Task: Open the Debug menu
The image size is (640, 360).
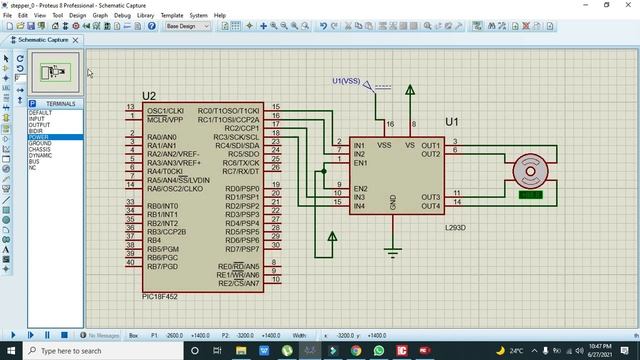Action: [x=122, y=16]
